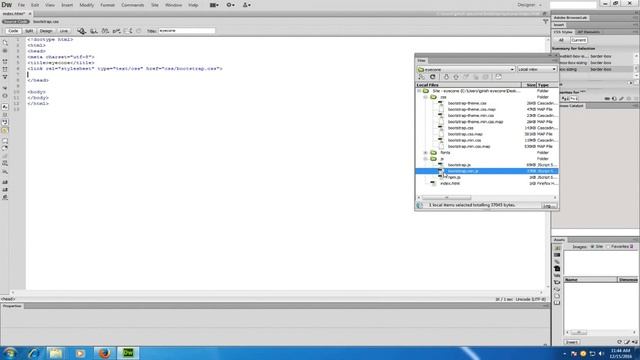The width and height of the screenshot is (640, 360).
Task: Collapse the js folder in Files tree
Action: tap(426, 159)
